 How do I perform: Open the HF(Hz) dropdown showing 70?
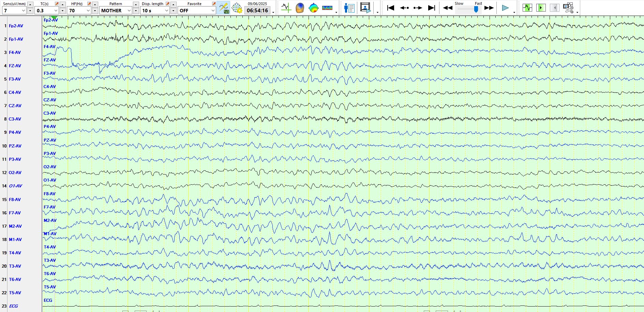(x=79, y=11)
